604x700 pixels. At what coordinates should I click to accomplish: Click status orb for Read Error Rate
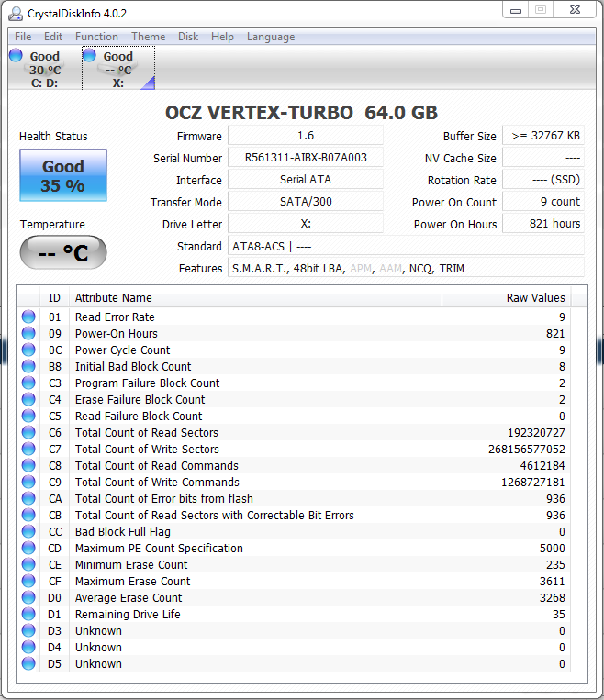[28, 317]
